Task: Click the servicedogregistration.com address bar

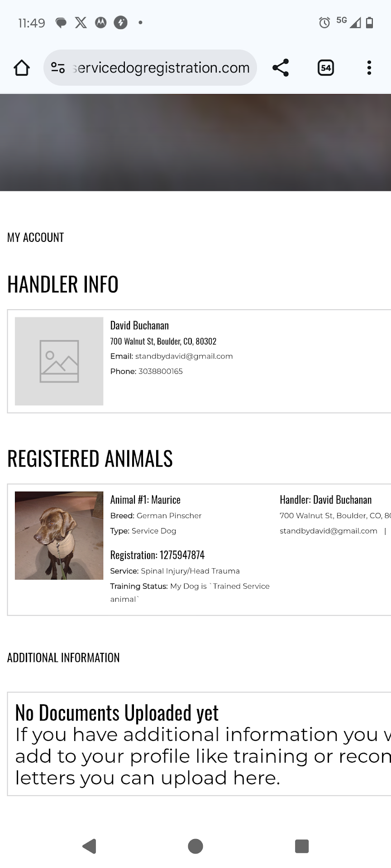Action: point(161,68)
